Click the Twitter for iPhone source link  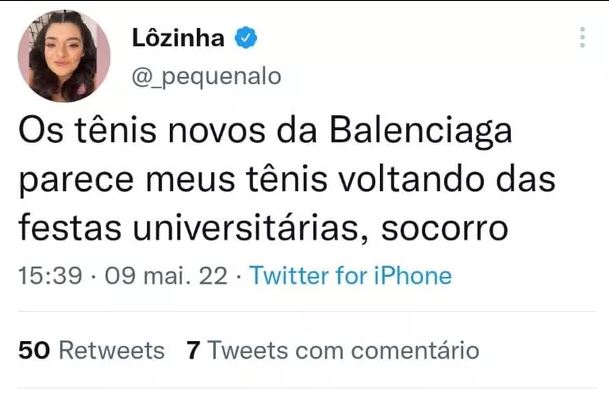pos(351,275)
